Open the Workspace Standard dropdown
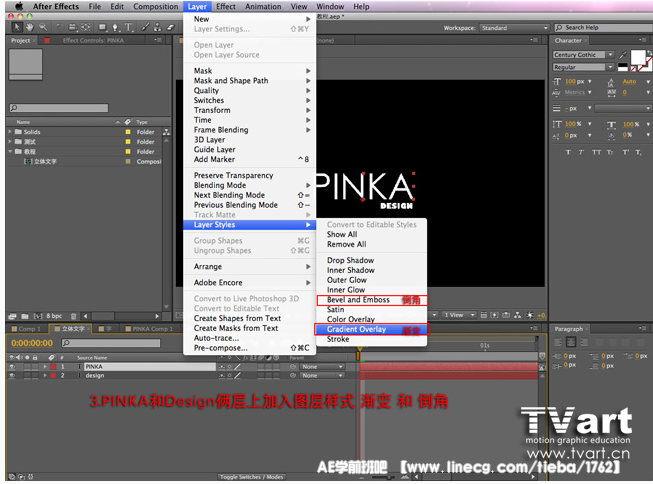This screenshot has width=653, height=484. coord(514,28)
